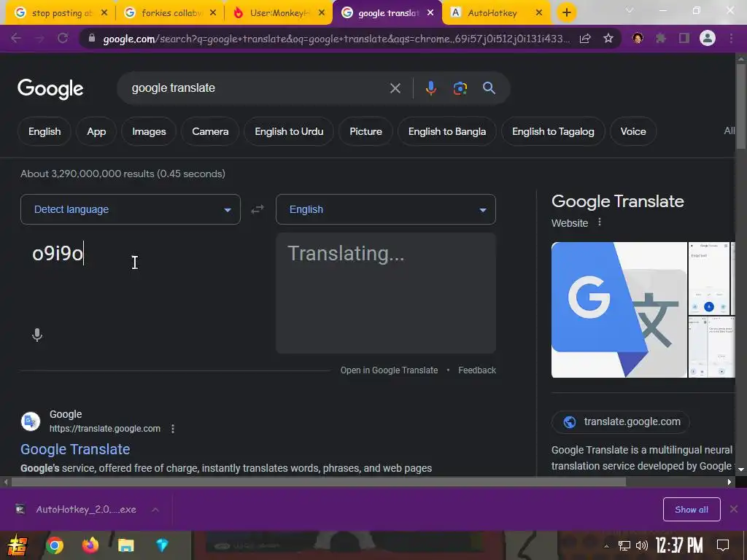Click the translate.google.com chip in side panel
The width and height of the screenshot is (747, 560).
coord(620,422)
